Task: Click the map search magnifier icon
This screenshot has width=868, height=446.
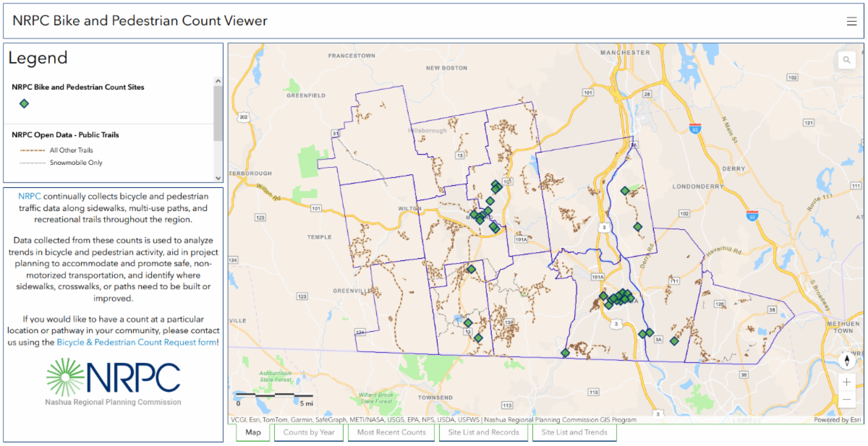Action: click(x=846, y=61)
